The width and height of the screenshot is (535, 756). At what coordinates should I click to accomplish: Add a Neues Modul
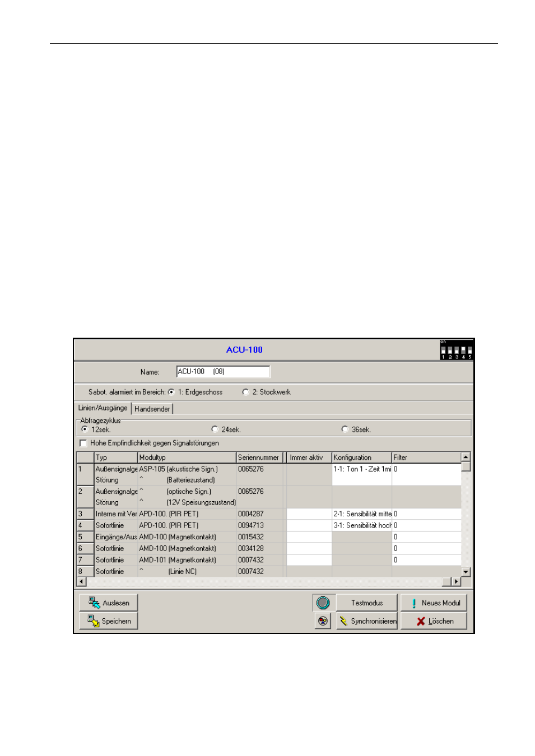[x=434, y=603]
